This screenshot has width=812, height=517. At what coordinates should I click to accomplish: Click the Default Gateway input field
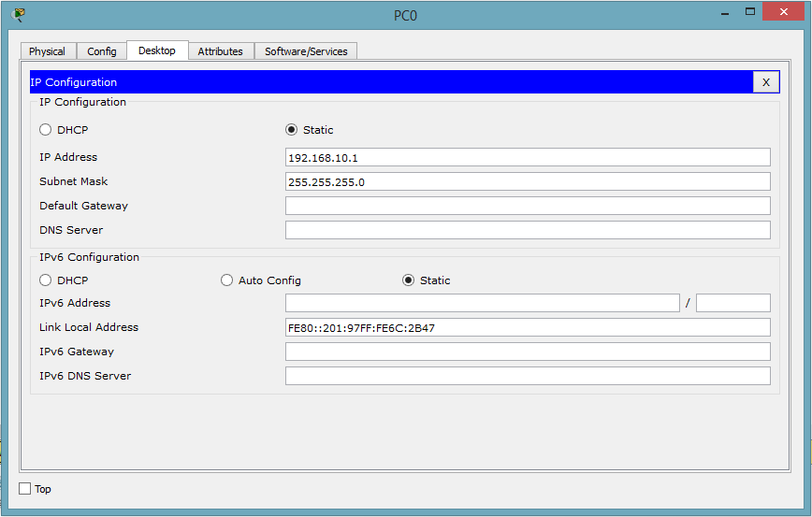pyautogui.click(x=528, y=206)
